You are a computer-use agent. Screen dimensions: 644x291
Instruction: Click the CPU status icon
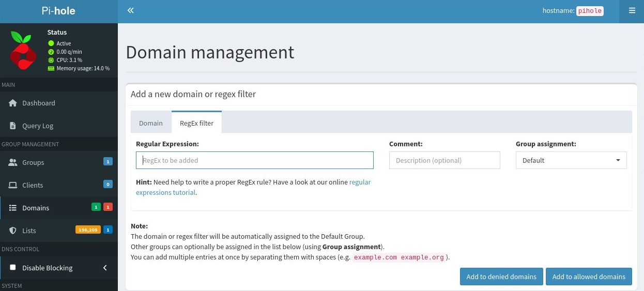pyautogui.click(x=51, y=60)
